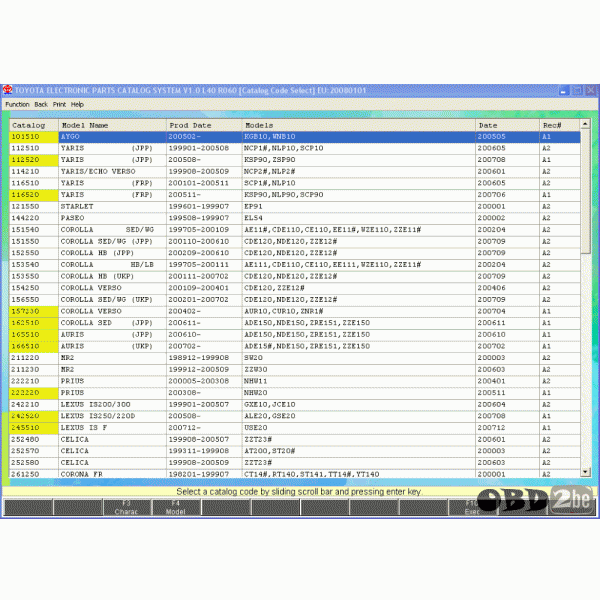Select LEXUS IS250/220D row

[x=295, y=416]
